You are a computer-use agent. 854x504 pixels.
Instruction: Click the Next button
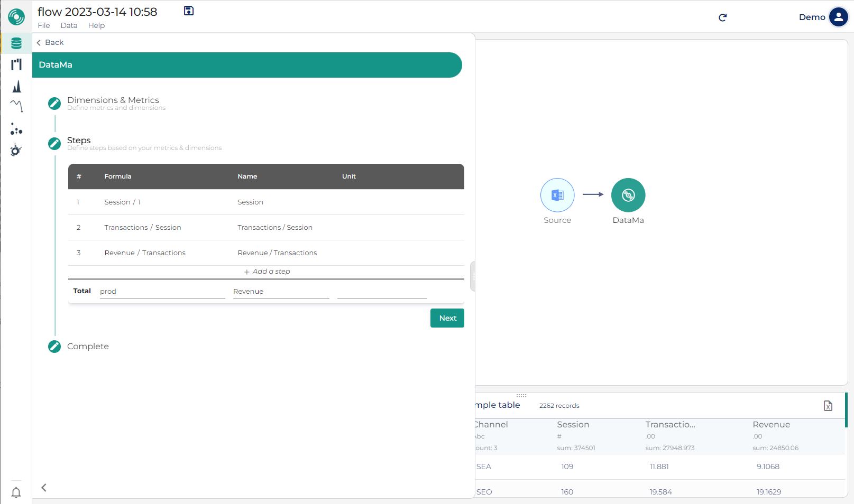(447, 318)
